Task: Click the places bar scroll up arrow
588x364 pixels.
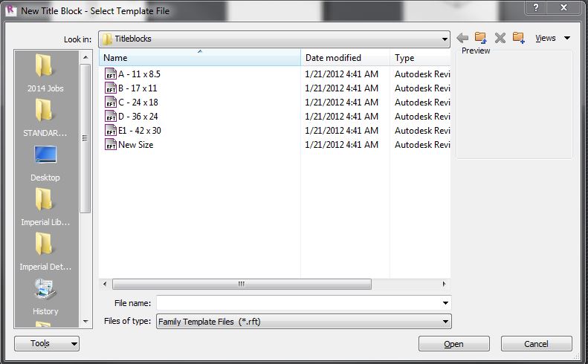Action: click(85, 57)
